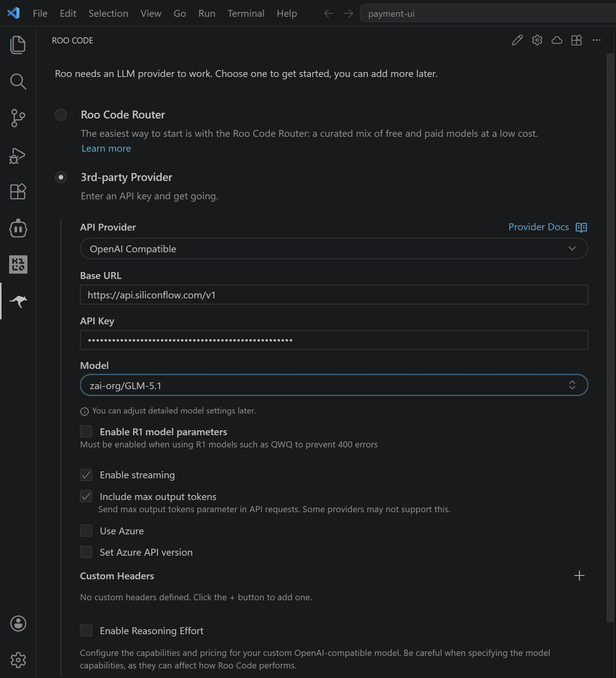This screenshot has width=616, height=678.
Task: Open the Terminal menu
Action: point(246,13)
